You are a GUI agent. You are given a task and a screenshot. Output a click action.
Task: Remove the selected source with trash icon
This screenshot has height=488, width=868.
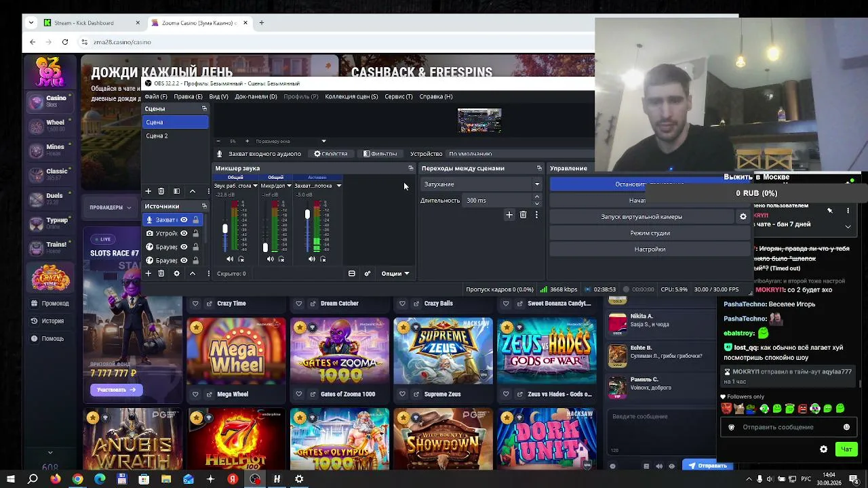(x=161, y=273)
